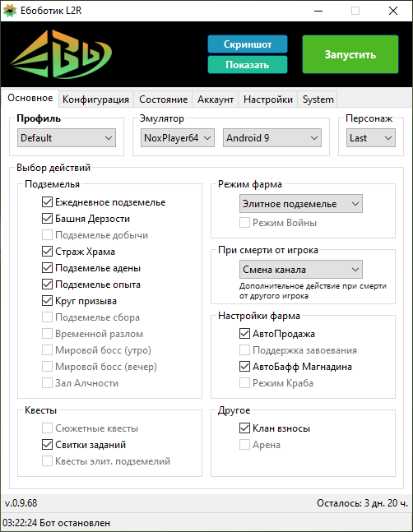The image size is (413, 532).
Task: Click the Ебоботик logo in the header
Action: click(61, 54)
